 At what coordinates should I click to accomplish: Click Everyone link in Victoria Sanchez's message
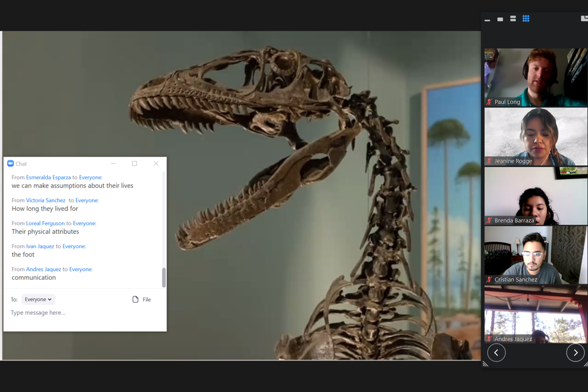87,200
